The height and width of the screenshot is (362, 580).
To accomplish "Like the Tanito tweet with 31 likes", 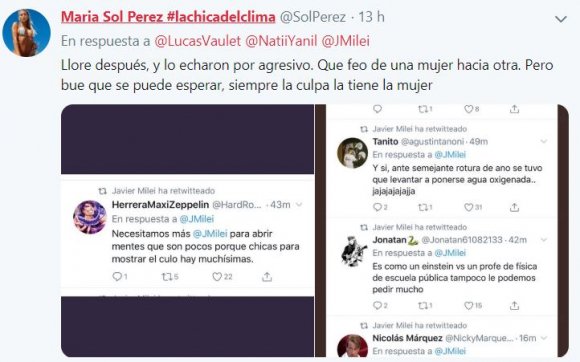I will click(x=469, y=207).
